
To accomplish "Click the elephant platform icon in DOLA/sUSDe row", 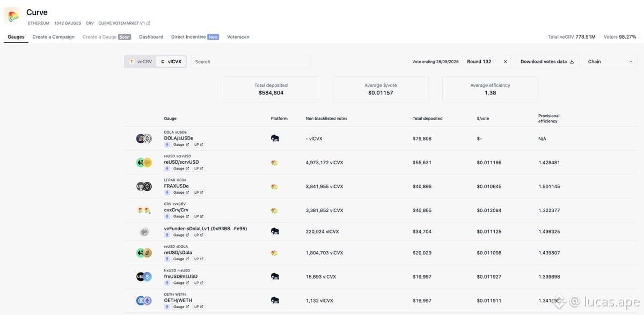I will coord(275,138).
